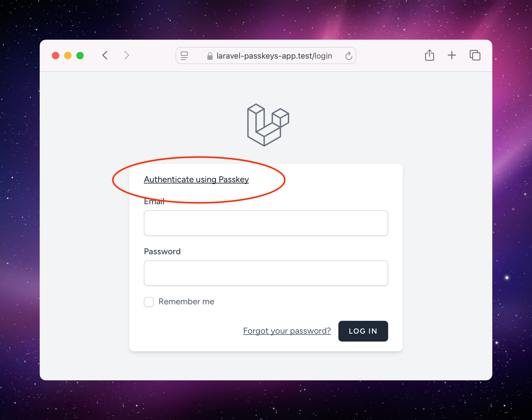Image resolution: width=532 pixels, height=420 pixels.
Task: Go forward using the forward arrow
Action: 126,56
